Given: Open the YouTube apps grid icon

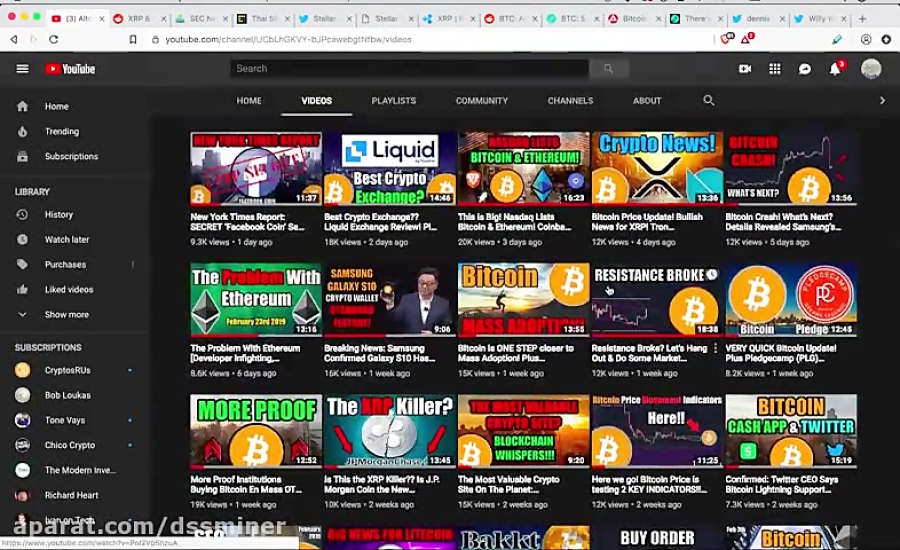Looking at the screenshot, I should [775, 69].
